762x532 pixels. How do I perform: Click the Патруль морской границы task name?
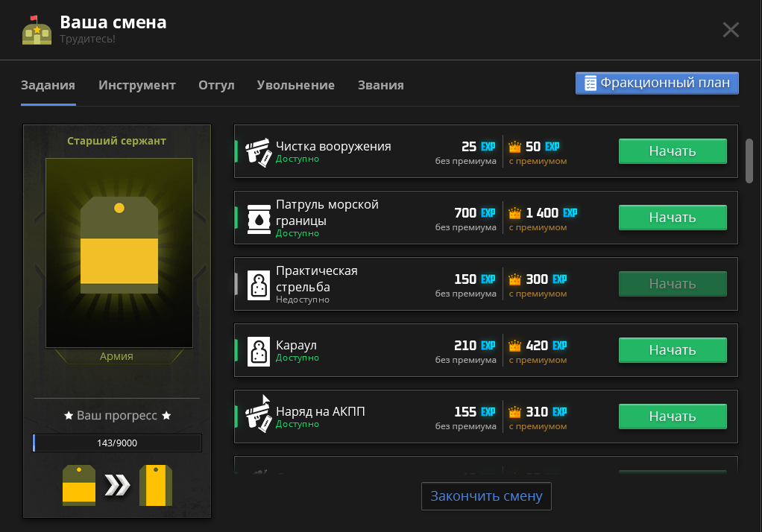click(x=327, y=212)
